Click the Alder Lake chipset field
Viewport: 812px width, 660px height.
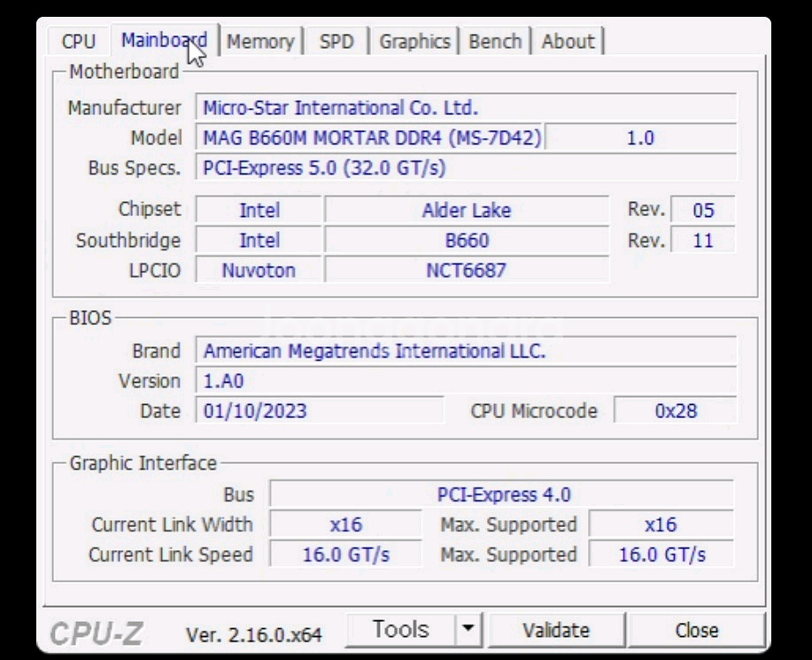(x=466, y=210)
